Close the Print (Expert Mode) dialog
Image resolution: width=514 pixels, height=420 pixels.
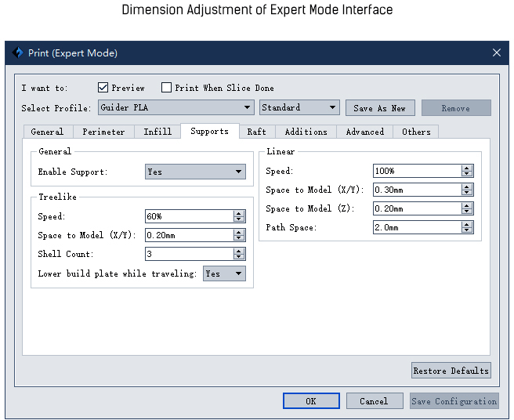496,52
